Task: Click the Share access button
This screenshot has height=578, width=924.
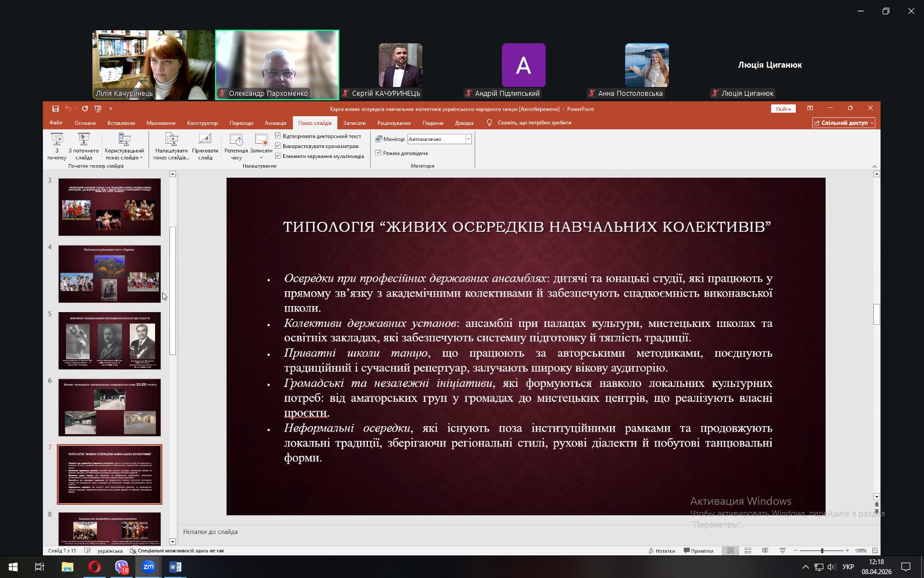Action: point(844,123)
